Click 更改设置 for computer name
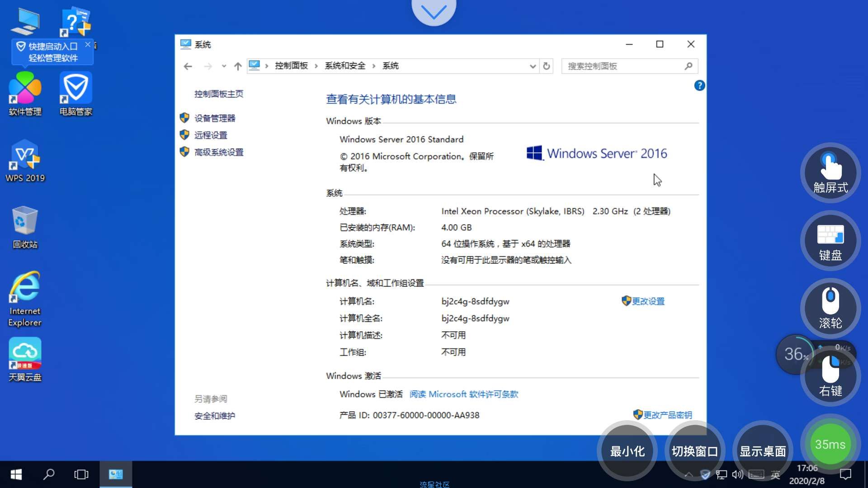Screen dimensions: 868x488 click(x=648, y=301)
